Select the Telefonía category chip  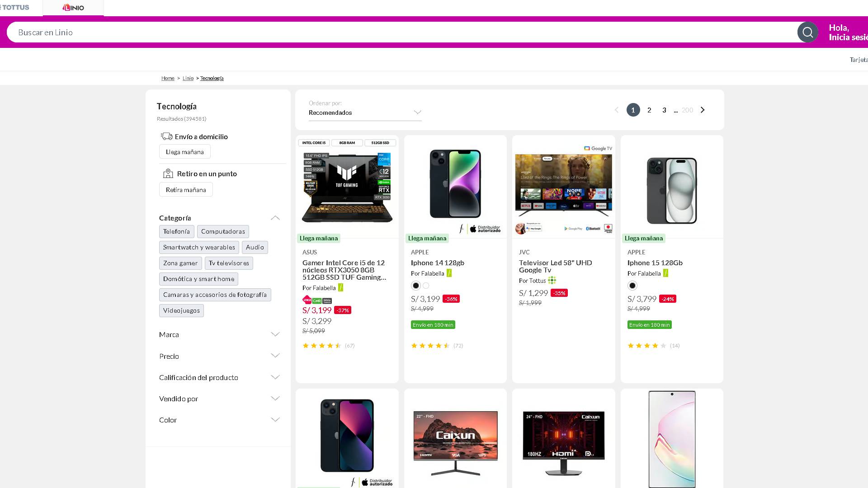click(x=176, y=231)
